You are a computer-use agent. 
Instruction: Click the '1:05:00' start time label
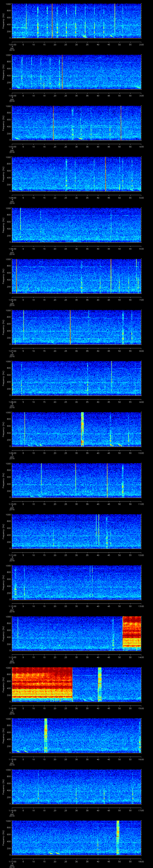pyautogui.click(x=12, y=249)
